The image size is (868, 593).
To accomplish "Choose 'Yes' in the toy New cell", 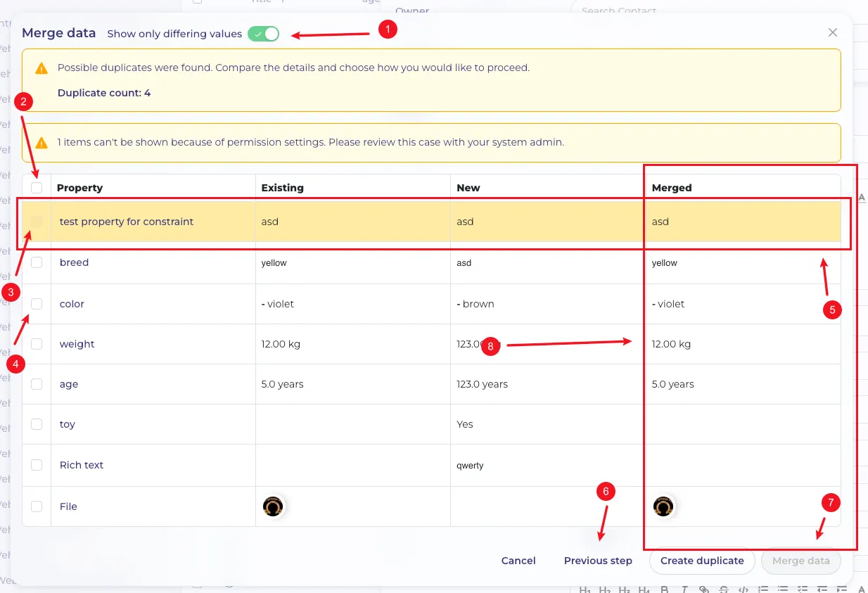I will pyautogui.click(x=465, y=424).
